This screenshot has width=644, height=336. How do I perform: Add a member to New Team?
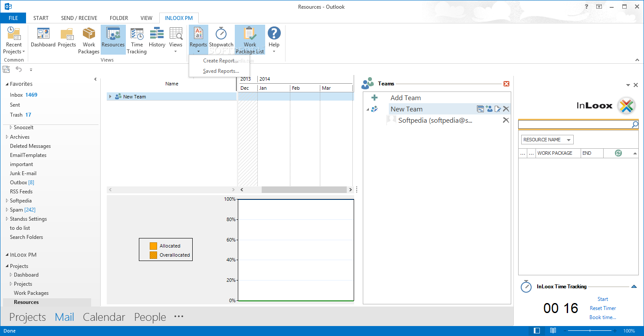pos(489,109)
